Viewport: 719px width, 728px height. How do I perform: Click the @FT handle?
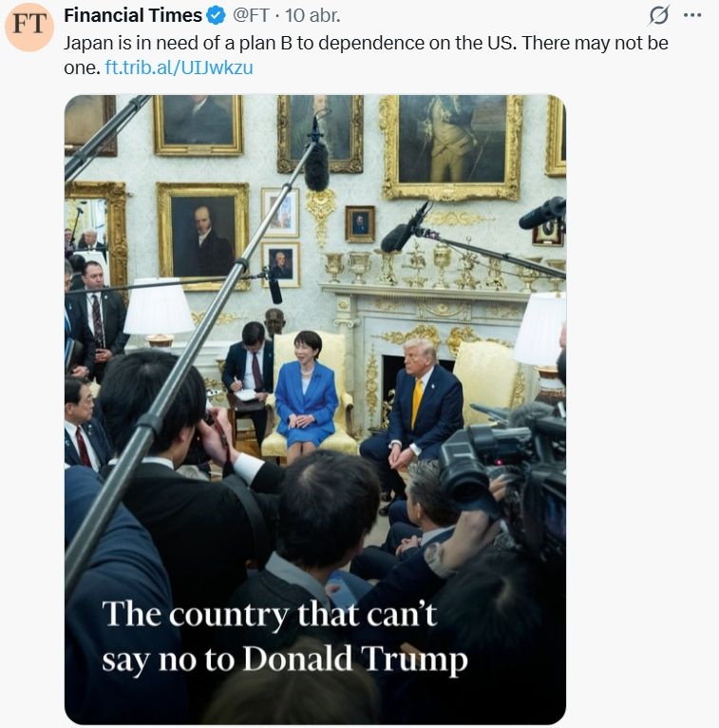pos(254,16)
